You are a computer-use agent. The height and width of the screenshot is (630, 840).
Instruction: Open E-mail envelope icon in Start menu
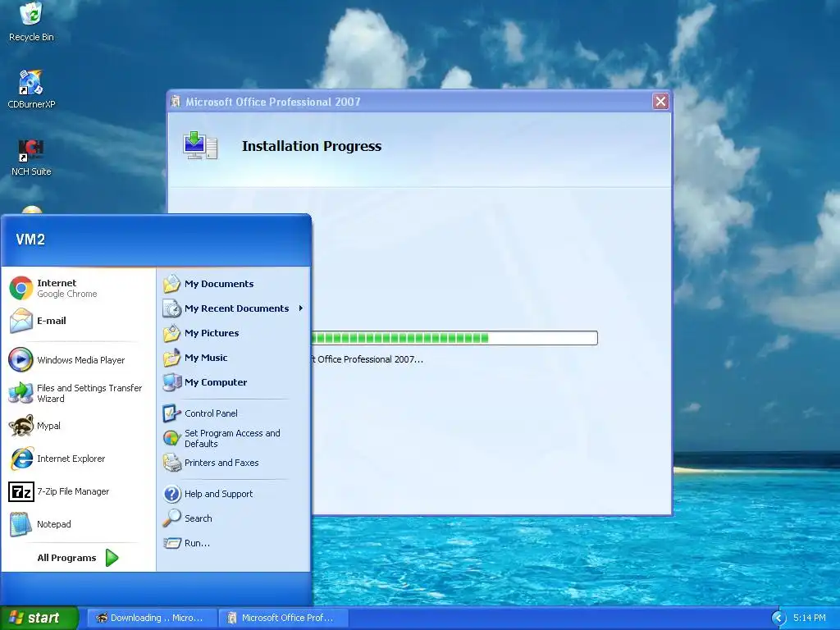point(21,321)
